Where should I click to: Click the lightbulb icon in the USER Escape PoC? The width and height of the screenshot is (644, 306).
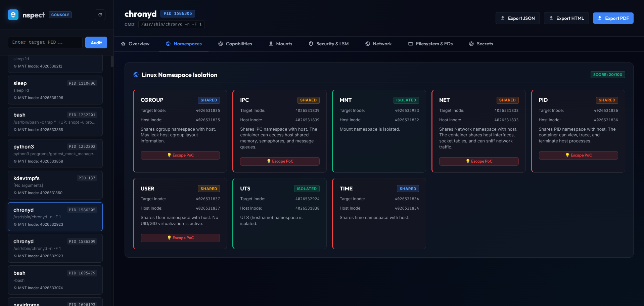[169, 238]
